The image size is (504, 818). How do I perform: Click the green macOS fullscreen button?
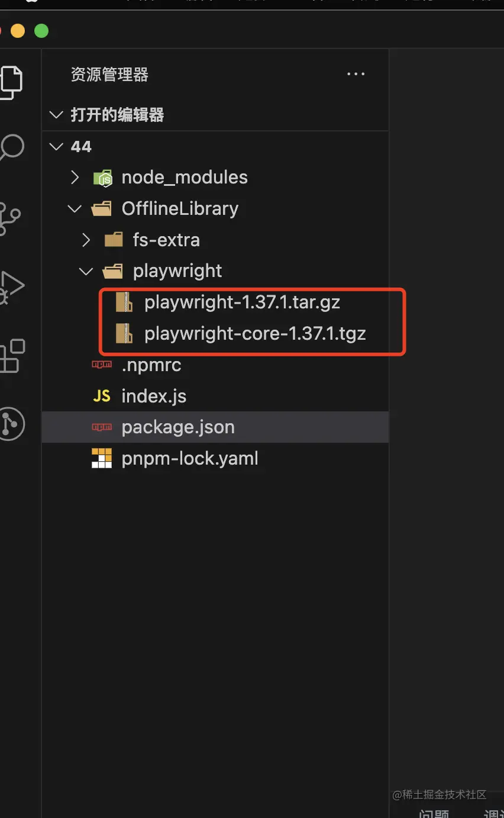click(x=41, y=31)
